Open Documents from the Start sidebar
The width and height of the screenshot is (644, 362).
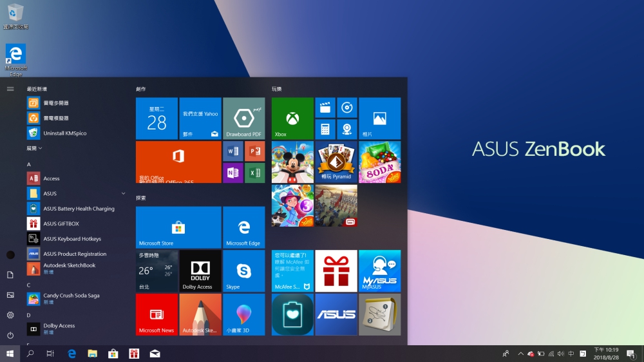[10, 275]
